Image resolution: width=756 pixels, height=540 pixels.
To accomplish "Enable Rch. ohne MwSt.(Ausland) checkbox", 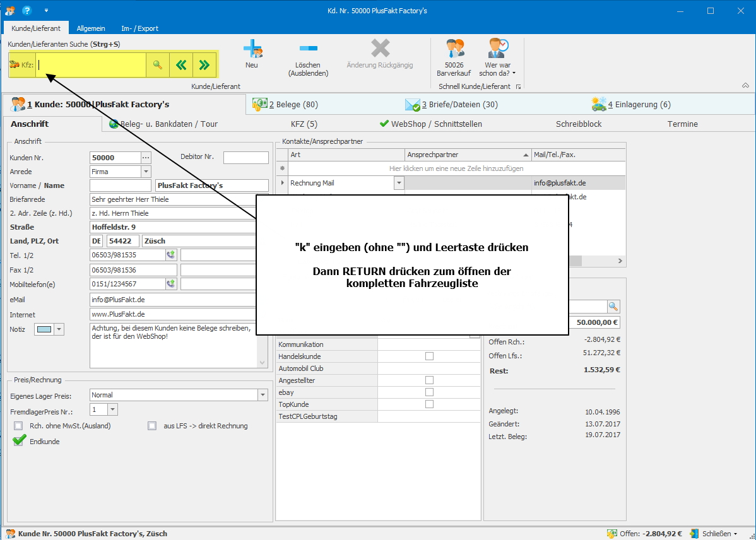I will coord(18,426).
